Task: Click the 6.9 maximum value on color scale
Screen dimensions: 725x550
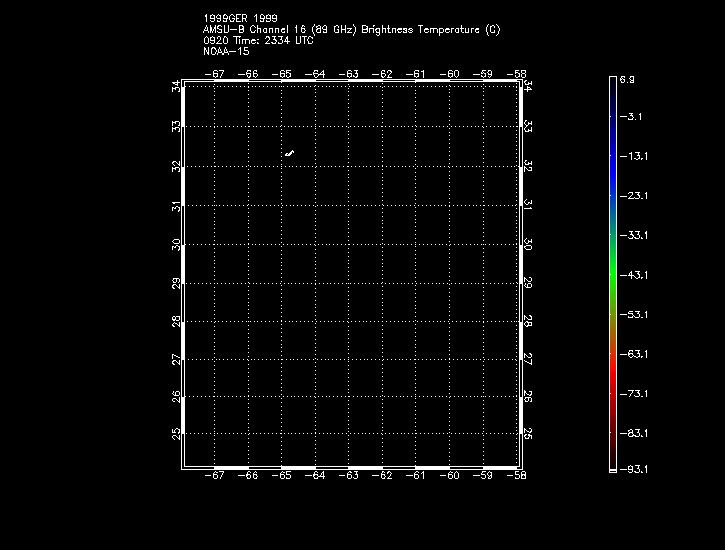Action: point(627,78)
